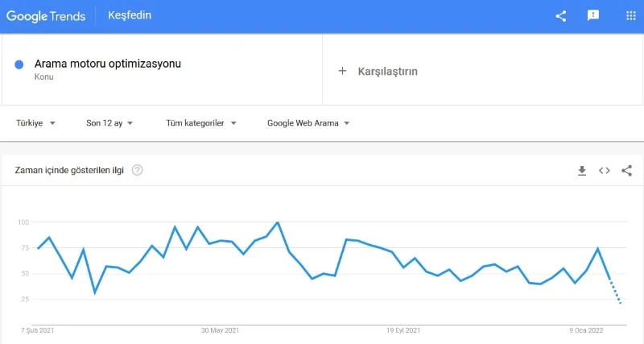
Task: Click the Google Trends logo
Action: (46, 16)
